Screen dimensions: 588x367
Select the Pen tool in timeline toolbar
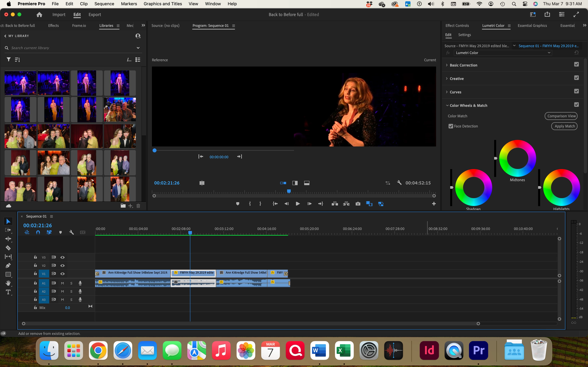[8, 265]
